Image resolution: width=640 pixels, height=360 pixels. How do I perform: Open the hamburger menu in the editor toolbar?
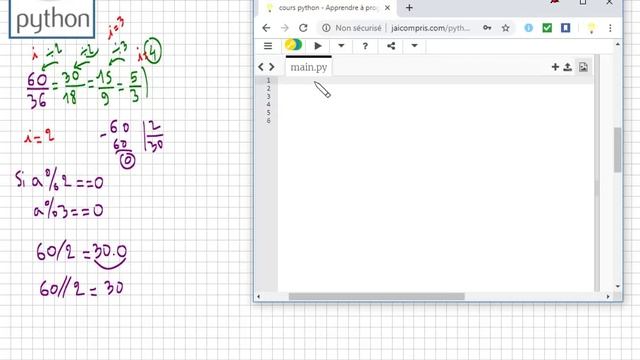click(x=268, y=46)
